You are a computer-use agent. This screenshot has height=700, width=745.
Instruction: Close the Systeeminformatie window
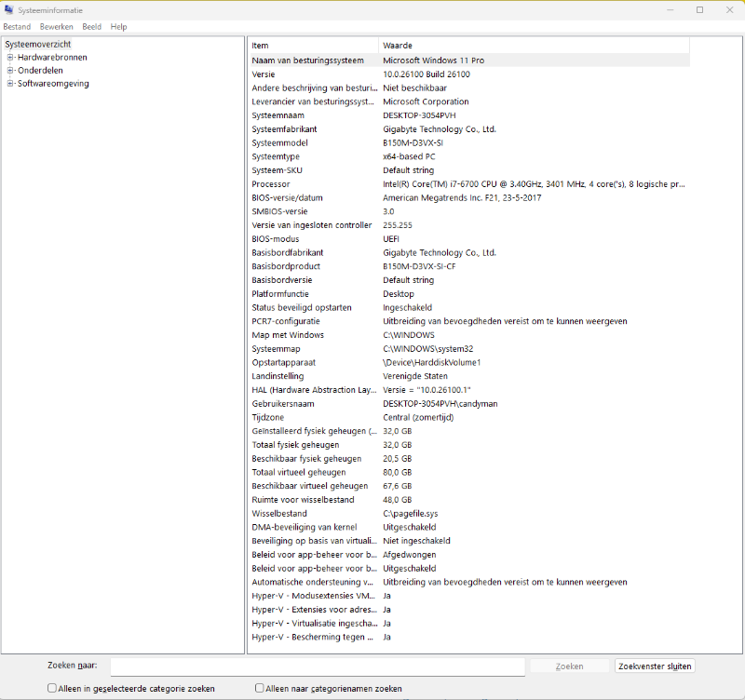(x=730, y=10)
